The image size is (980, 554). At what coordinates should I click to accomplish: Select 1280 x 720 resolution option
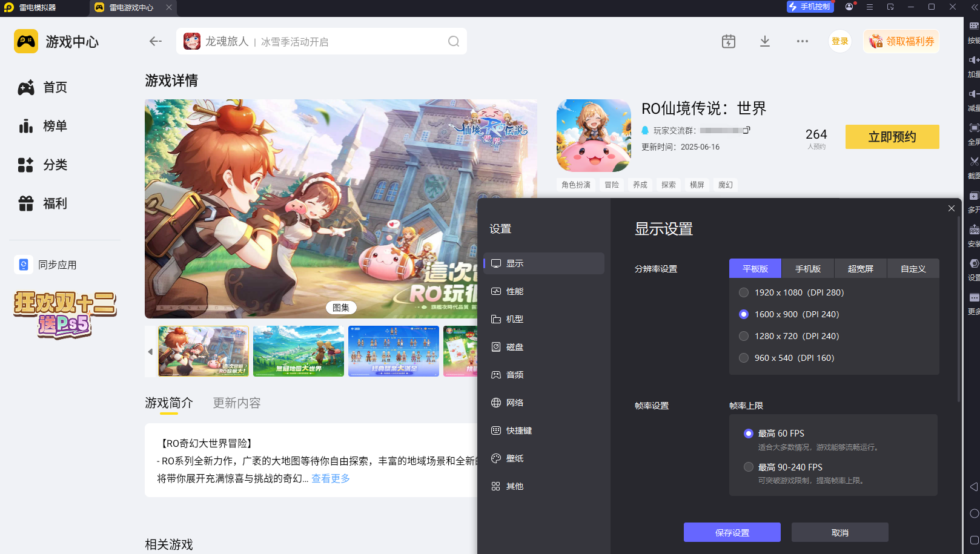pyautogui.click(x=790, y=336)
